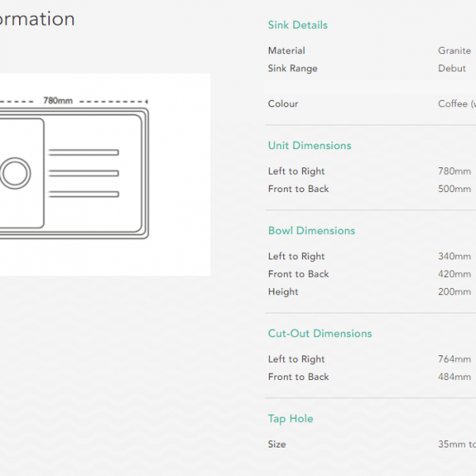Click the 500mm unit front to back value
The width and height of the screenshot is (476, 476).
pos(455,189)
